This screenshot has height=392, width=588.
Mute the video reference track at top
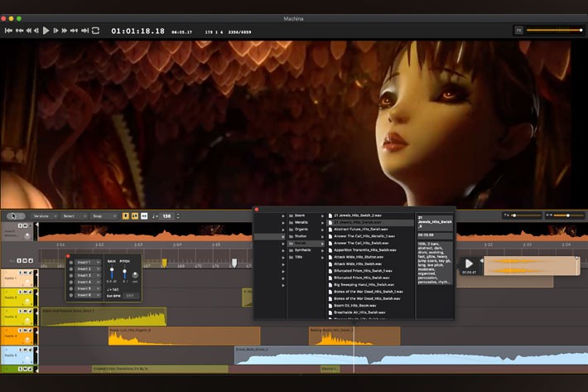pyautogui.click(x=26, y=225)
